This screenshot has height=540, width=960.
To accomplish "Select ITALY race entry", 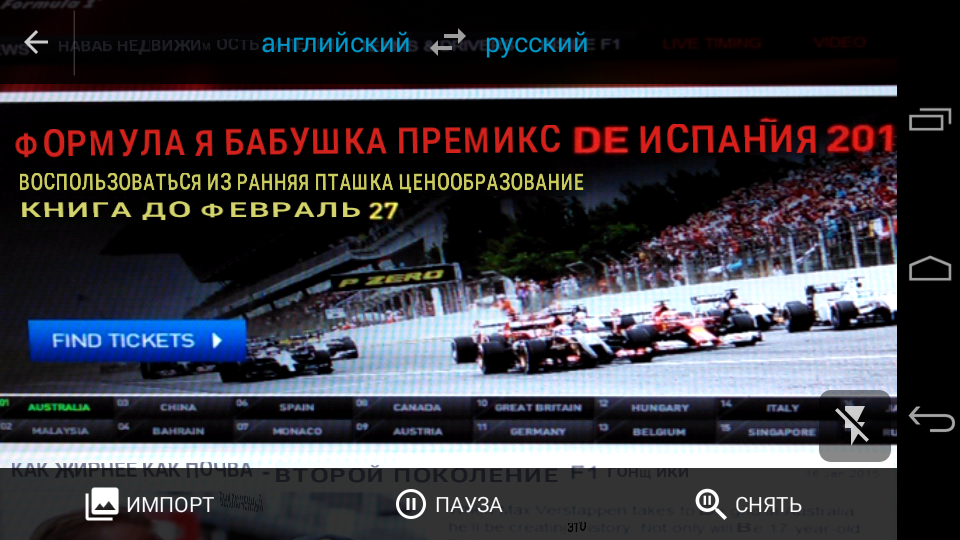I will coord(783,408).
